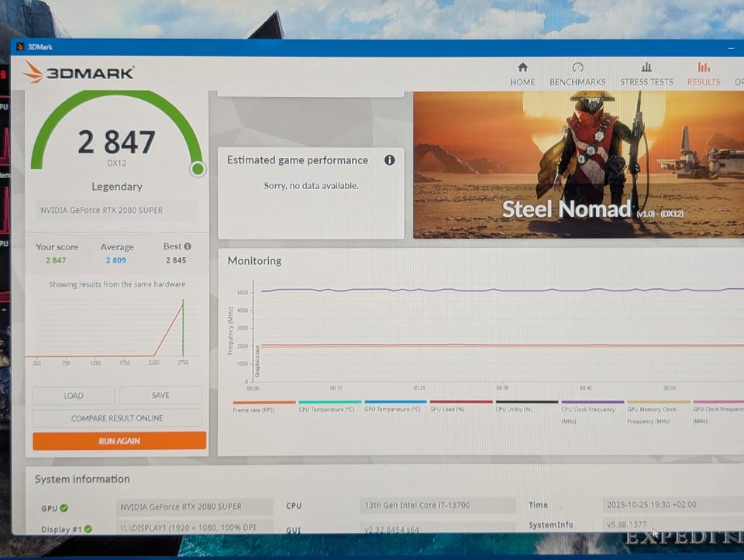Image resolution: width=744 pixels, height=560 pixels.
Task: Click the Average score value 2 809
Action: (x=115, y=260)
